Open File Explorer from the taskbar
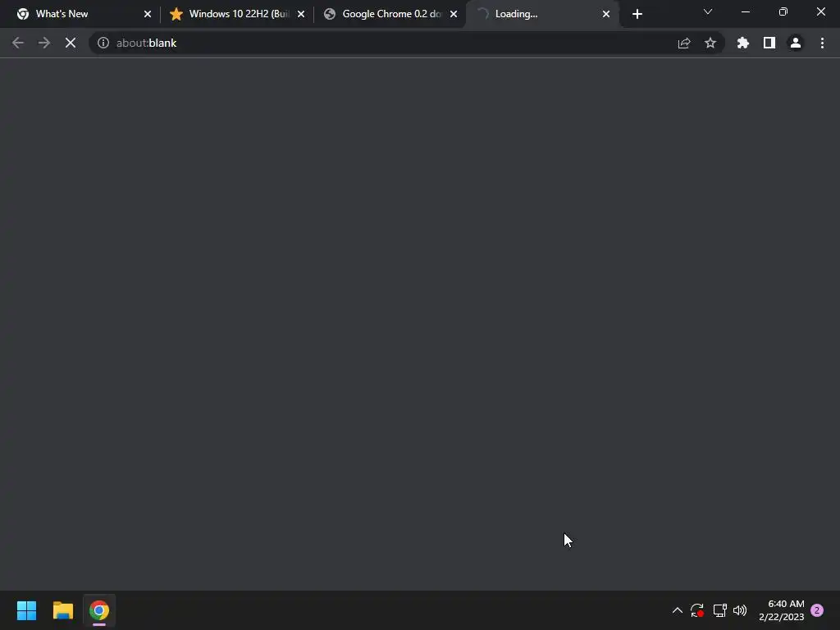This screenshot has width=840, height=630. click(x=62, y=610)
